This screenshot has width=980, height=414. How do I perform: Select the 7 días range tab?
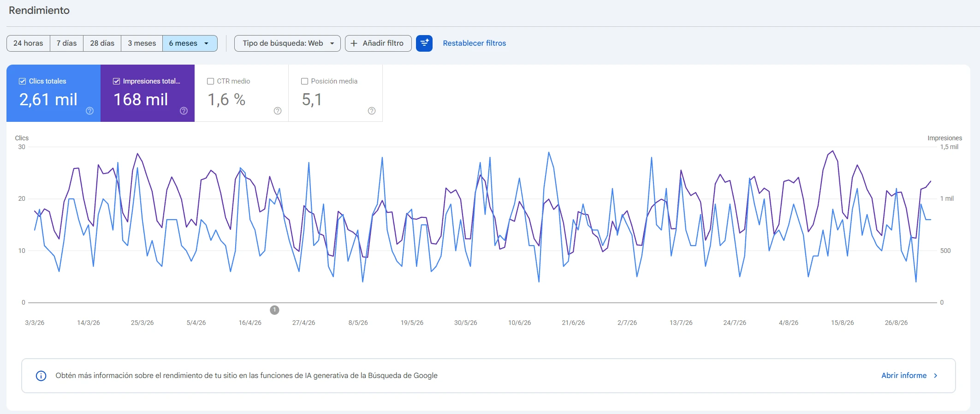[66, 43]
